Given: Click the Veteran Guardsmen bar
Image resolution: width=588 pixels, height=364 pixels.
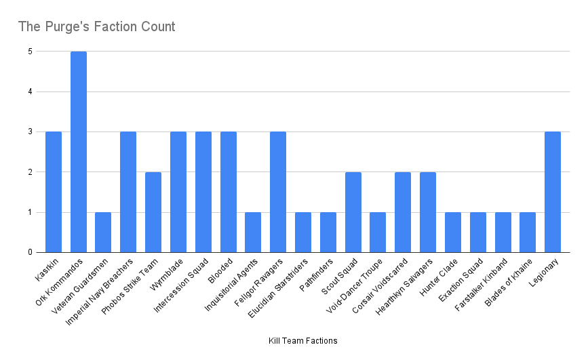Looking at the screenshot, I should point(103,232).
